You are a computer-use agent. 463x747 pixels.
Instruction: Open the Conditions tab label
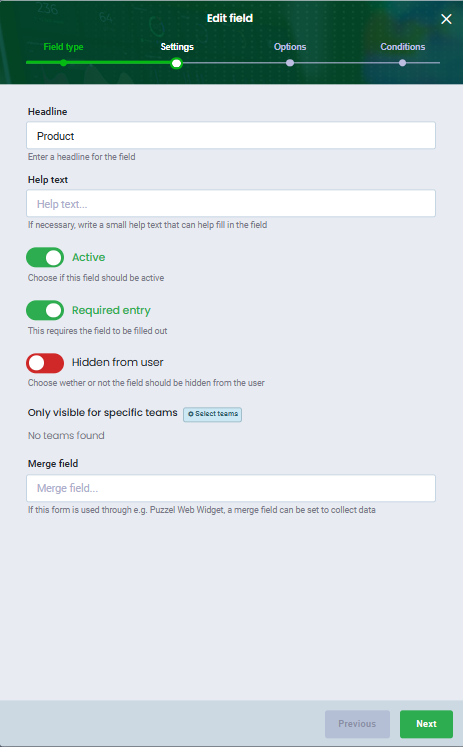(x=403, y=47)
